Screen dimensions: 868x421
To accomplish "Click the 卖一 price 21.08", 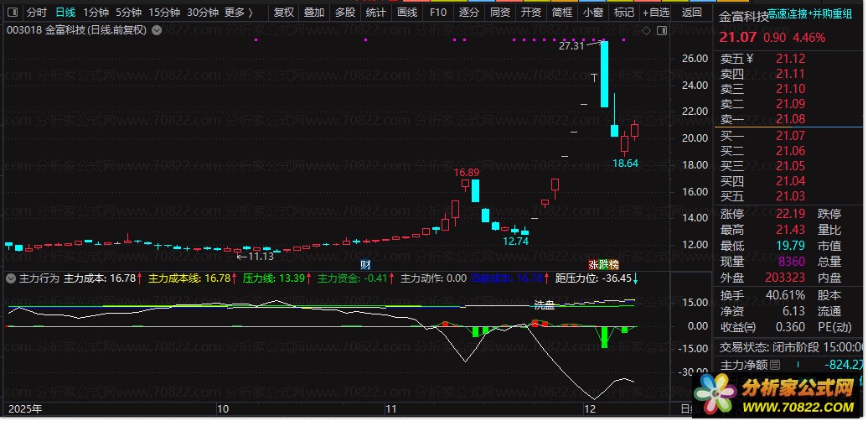I will pos(791,118).
